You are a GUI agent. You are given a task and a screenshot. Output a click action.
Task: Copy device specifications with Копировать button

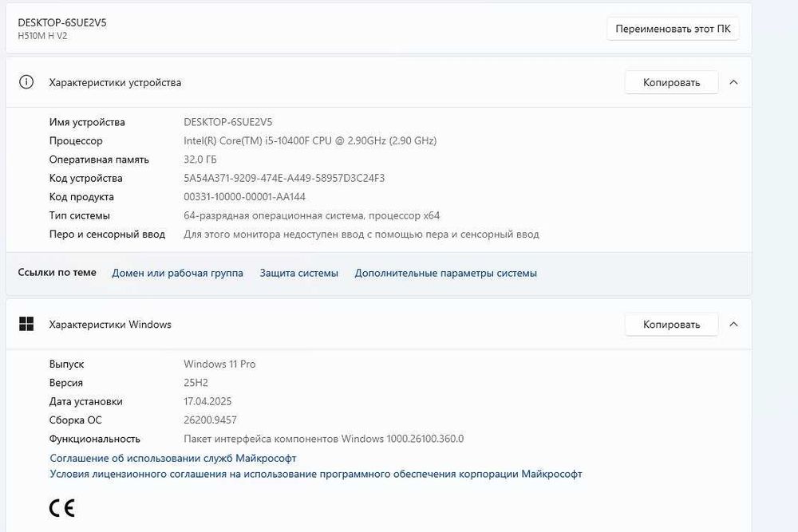(x=671, y=82)
